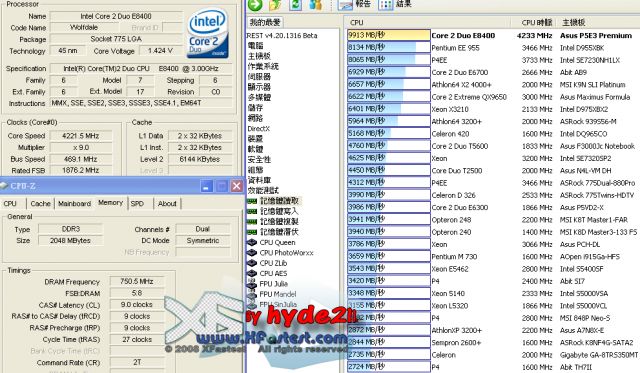Click the memory chip icon beside 記憶體讀取

point(252,201)
